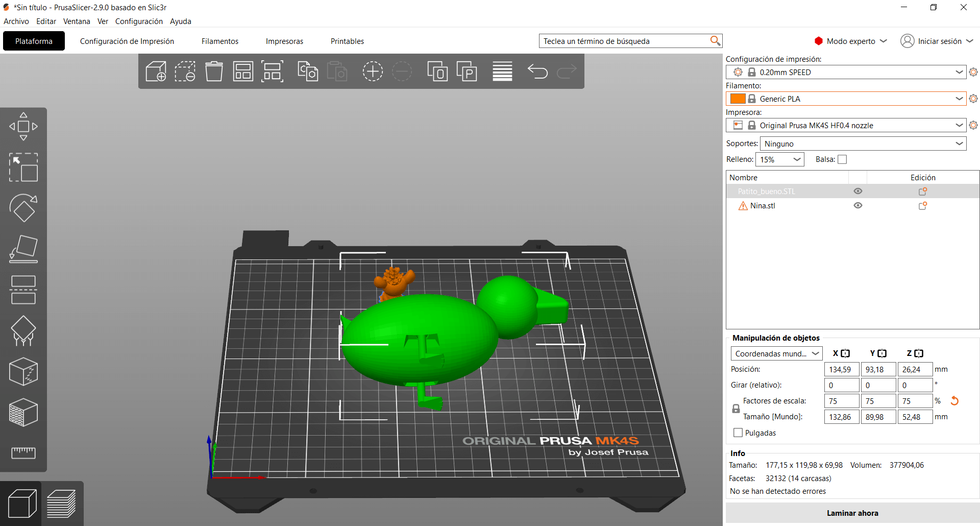
Task: Click the Delete selected object icon
Action: point(185,71)
